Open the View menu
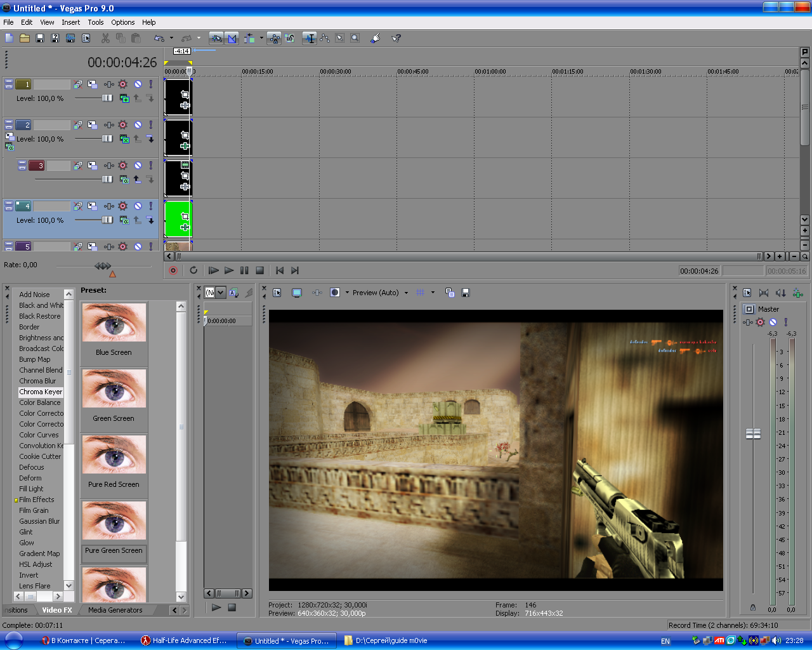This screenshot has width=812, height=650. click(x=47, y=22)
